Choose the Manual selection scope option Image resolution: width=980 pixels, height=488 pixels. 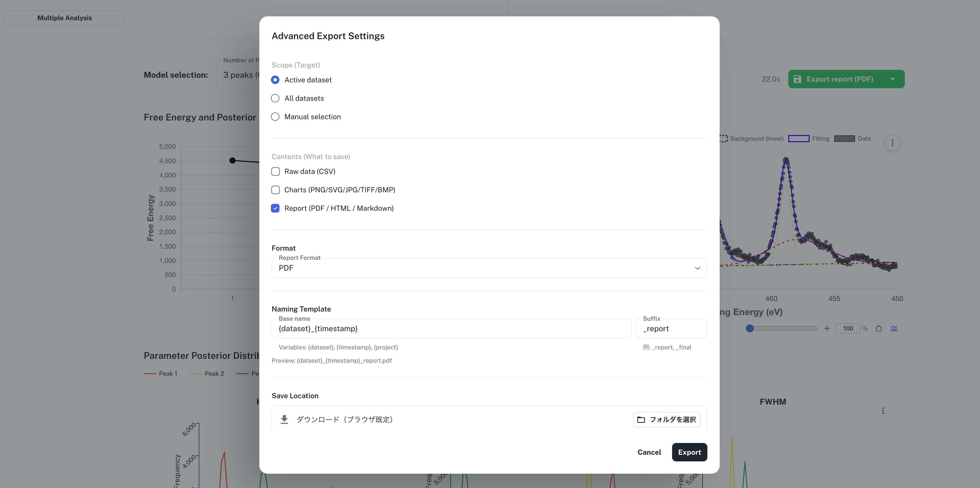[275, 117]
